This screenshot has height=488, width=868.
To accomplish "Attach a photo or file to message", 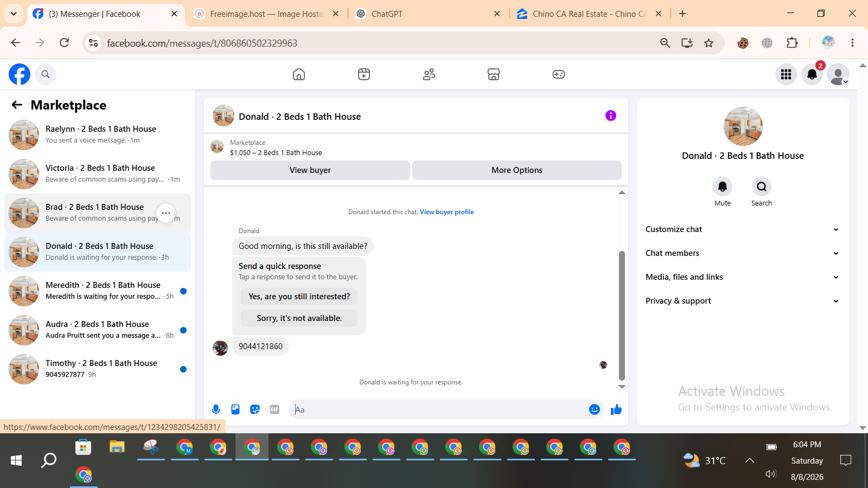I will coord(235,409).
